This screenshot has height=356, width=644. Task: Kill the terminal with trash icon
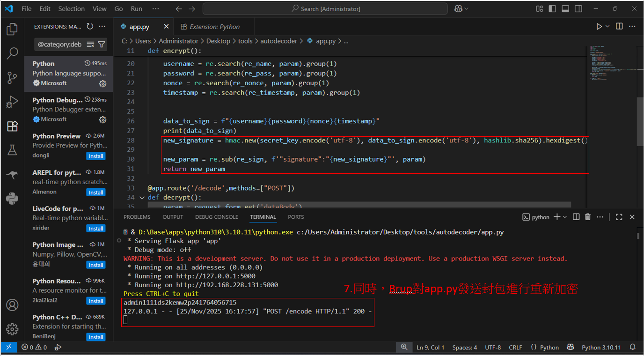(x=588, y=217)
